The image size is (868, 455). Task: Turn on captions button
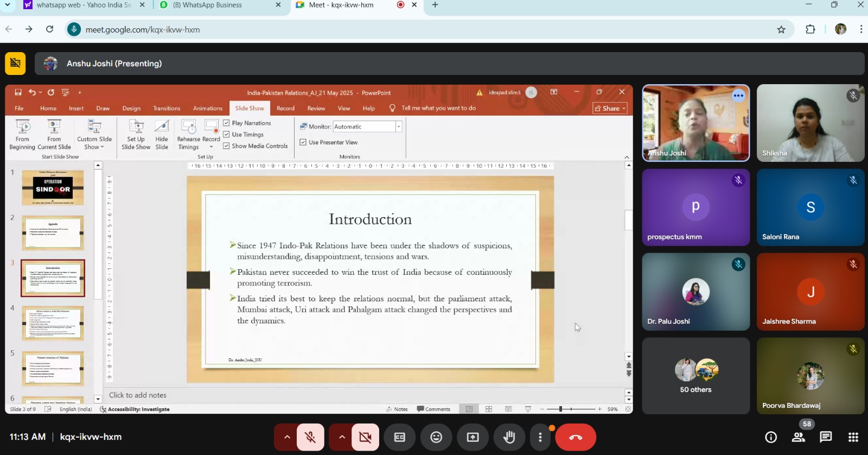pyautogui.click(x=400, y=437)
